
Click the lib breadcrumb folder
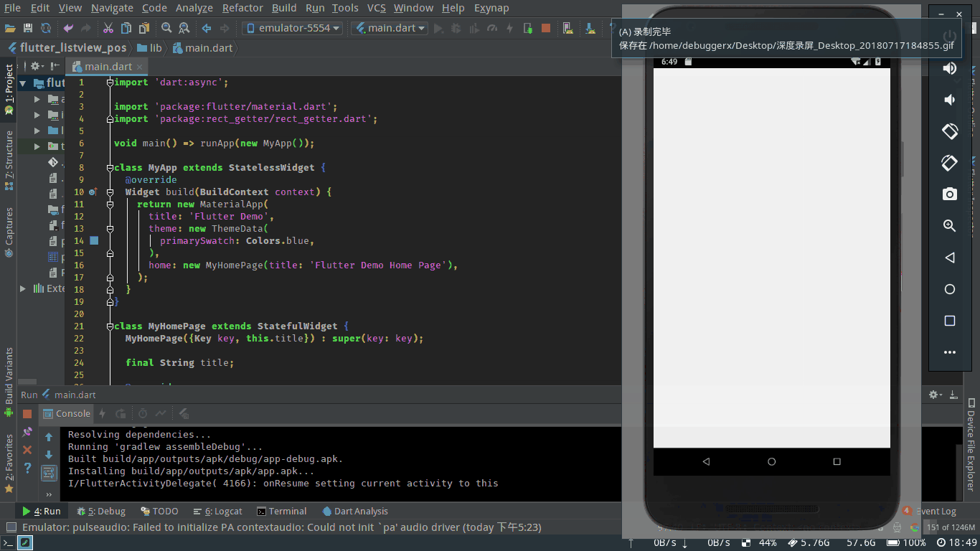150,48
